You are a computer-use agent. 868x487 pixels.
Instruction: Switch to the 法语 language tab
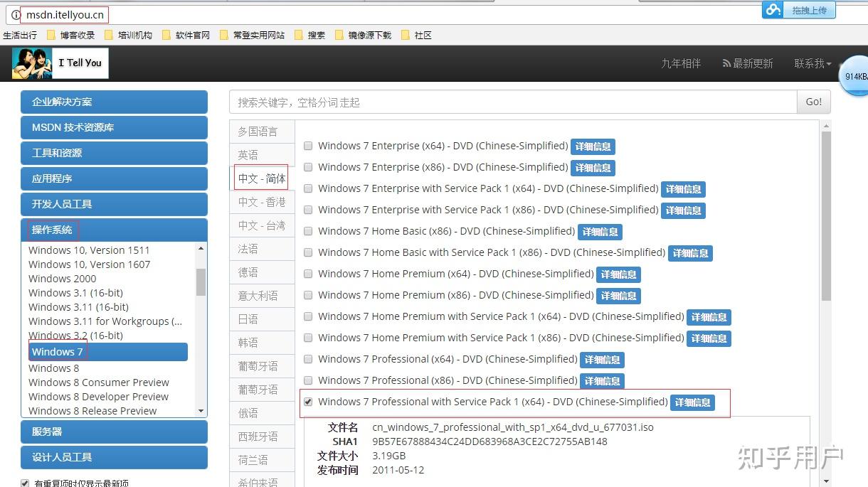pos(262,249)
